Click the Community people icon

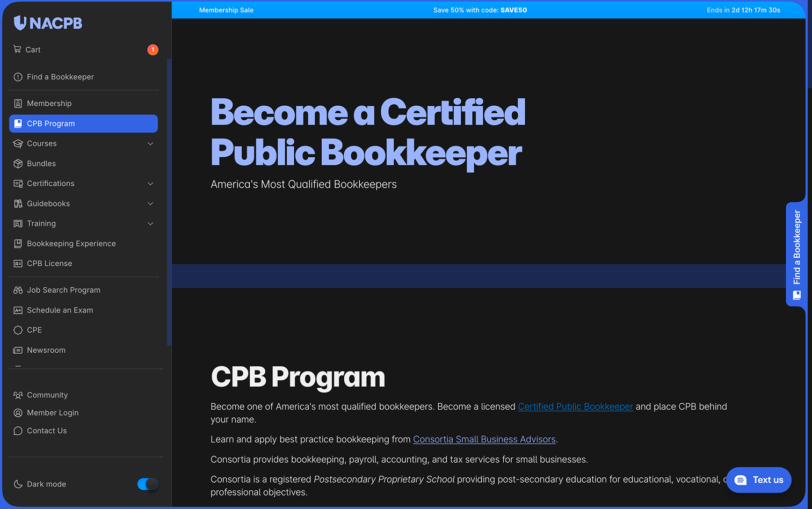coord(18,395)
